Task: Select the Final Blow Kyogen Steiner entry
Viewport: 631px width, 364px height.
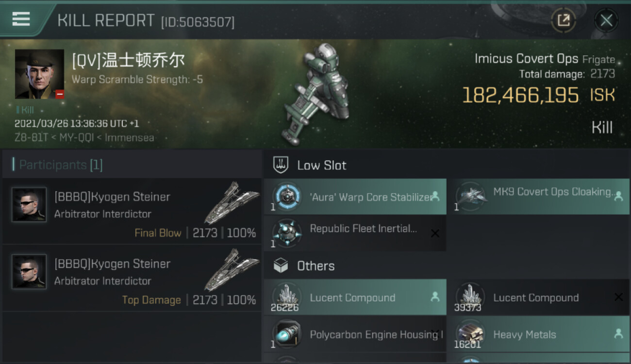Action: 132,211
